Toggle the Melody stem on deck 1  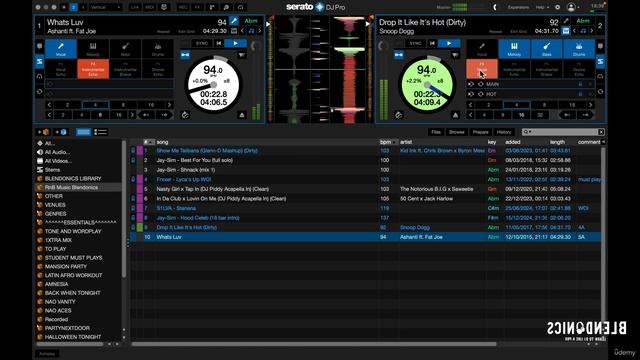pyautogui.click(x=93, y=49)
